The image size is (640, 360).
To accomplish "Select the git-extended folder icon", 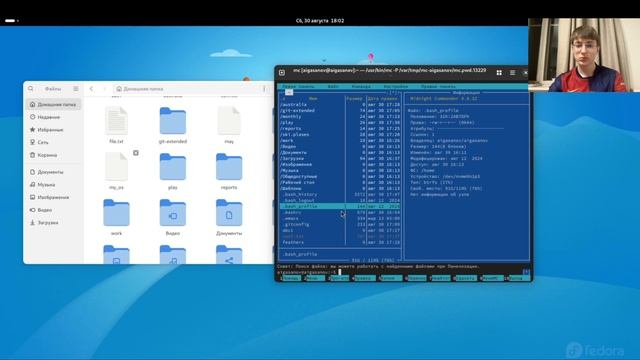I will [x=173, y=121].
